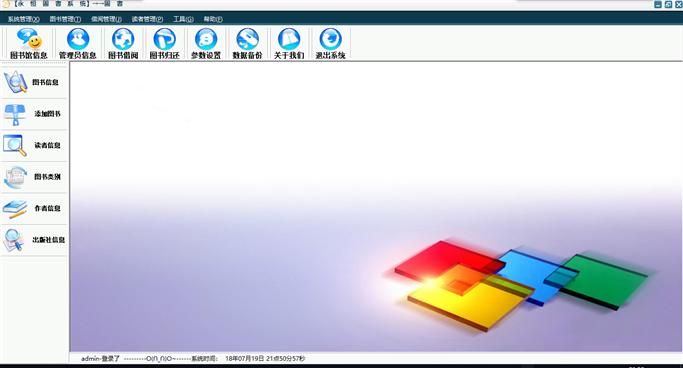Launch the 图书借阅 book borrowing icon
This screenshot has height=368, width=683.
123,43
